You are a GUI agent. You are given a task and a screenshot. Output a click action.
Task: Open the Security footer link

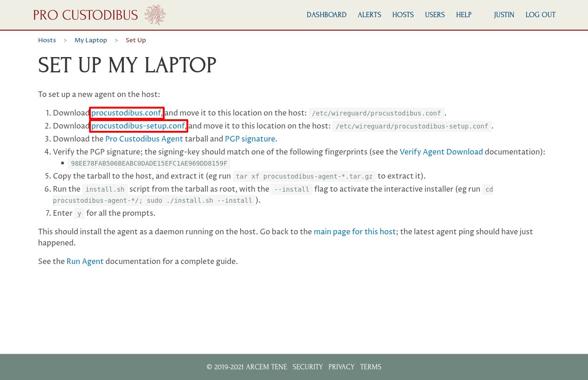click(307, 367)
